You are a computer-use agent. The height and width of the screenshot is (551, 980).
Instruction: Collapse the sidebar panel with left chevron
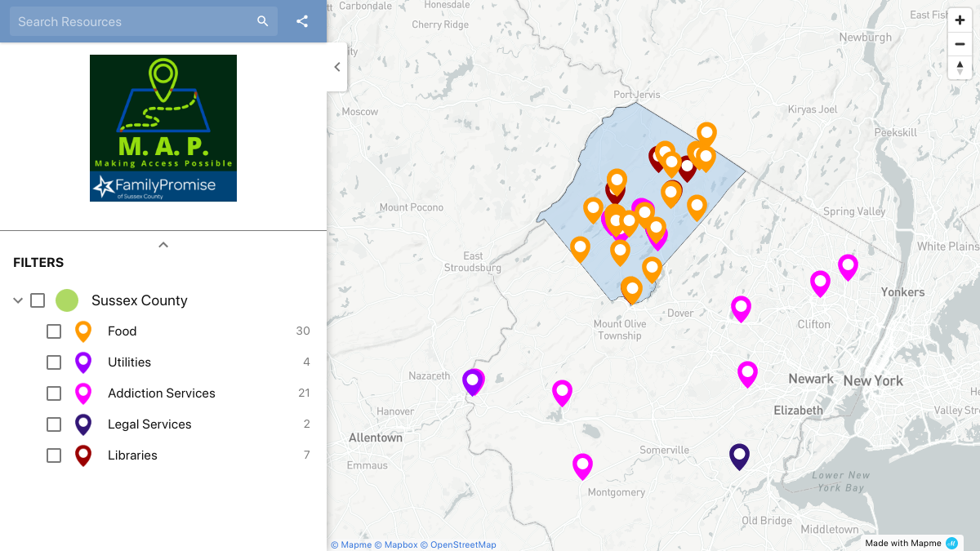(337, 67)
